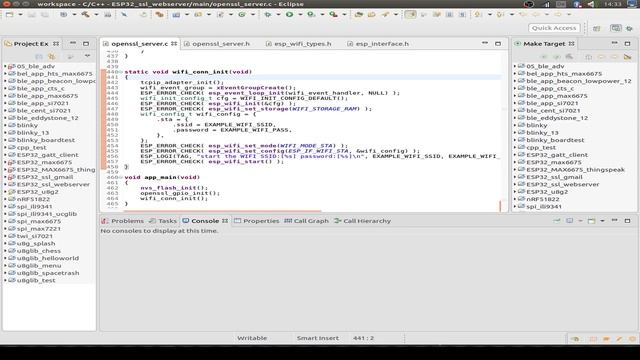Viewport: 640px width, 360px height.
Task: Expand ESP32_ssl_webserver in Project Explorer
Action: point(5,184)
